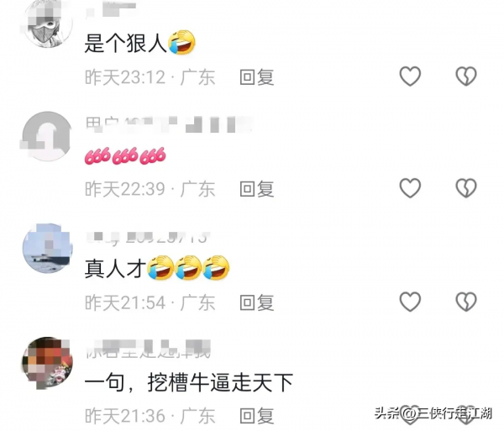Like the 是个狠人 comment
The height and width of the screenshot is (431, 504).
click(x=410, y=76)
